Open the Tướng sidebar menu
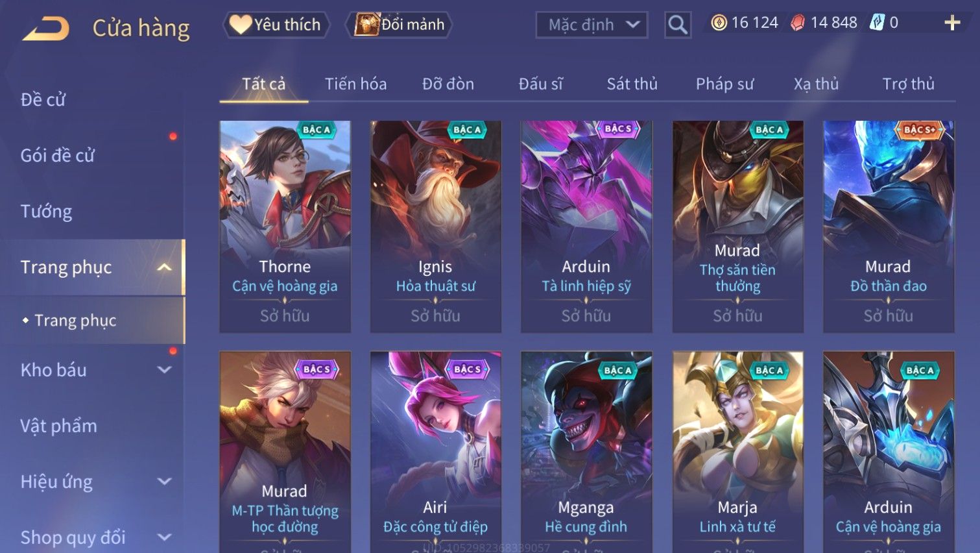The height and width of the screenshot is (553, 980). 46,212
